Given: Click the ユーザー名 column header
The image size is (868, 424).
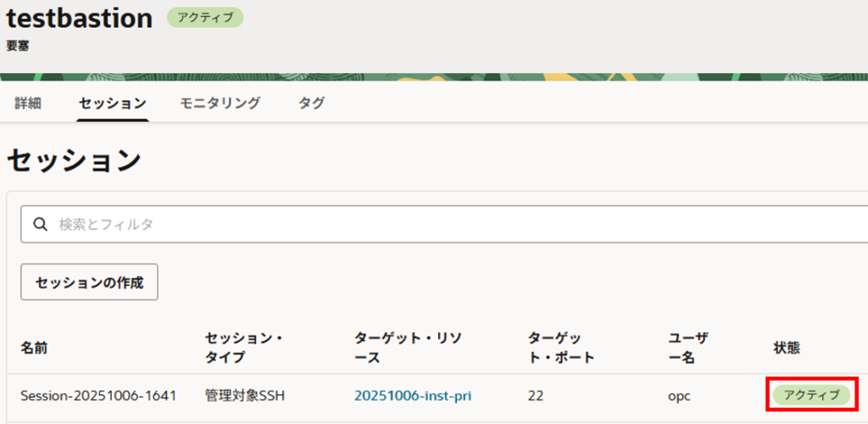Looking at the screenshot, I should (687, 348).
